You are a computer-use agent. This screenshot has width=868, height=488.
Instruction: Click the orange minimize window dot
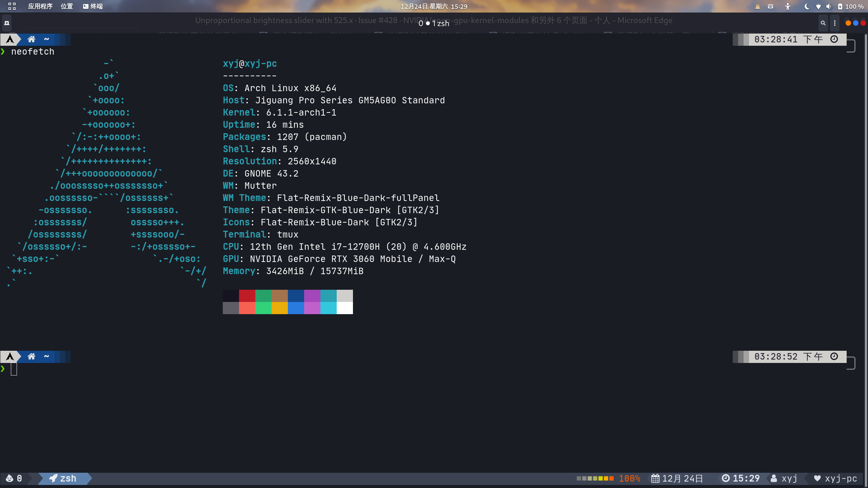pos(848,23)
